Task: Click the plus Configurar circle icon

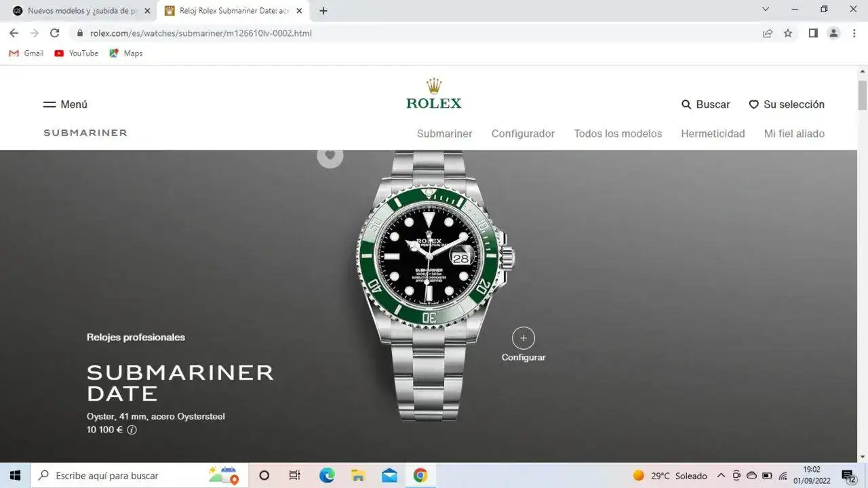Action: (523, 338)
